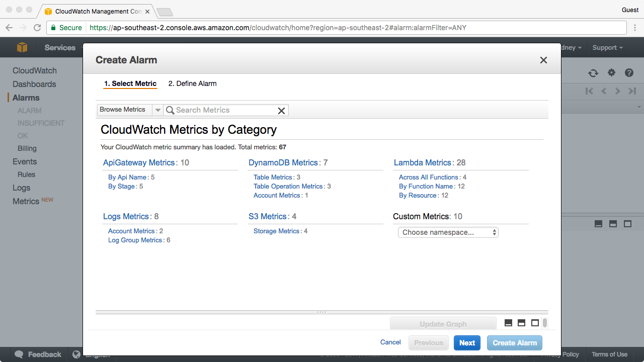Reload the page in the browser
Screen dimensions: 644x362
coord(37,28)
